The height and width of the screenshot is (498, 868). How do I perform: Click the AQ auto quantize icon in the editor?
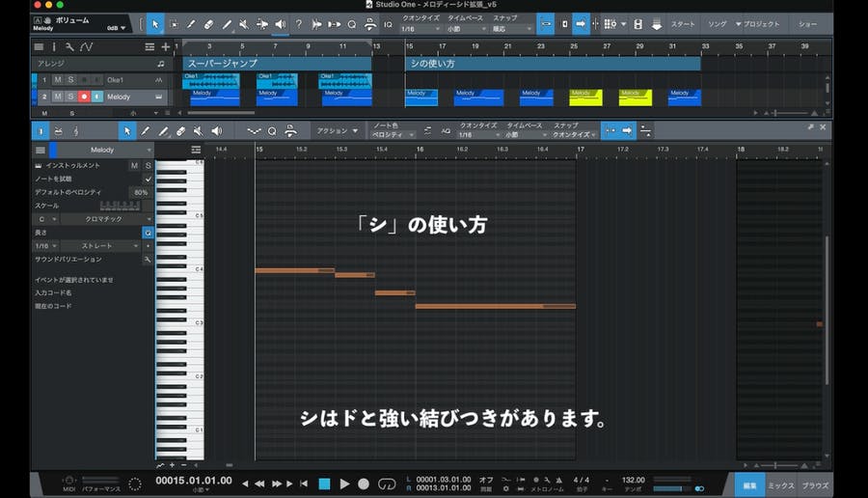coord(446,131)
